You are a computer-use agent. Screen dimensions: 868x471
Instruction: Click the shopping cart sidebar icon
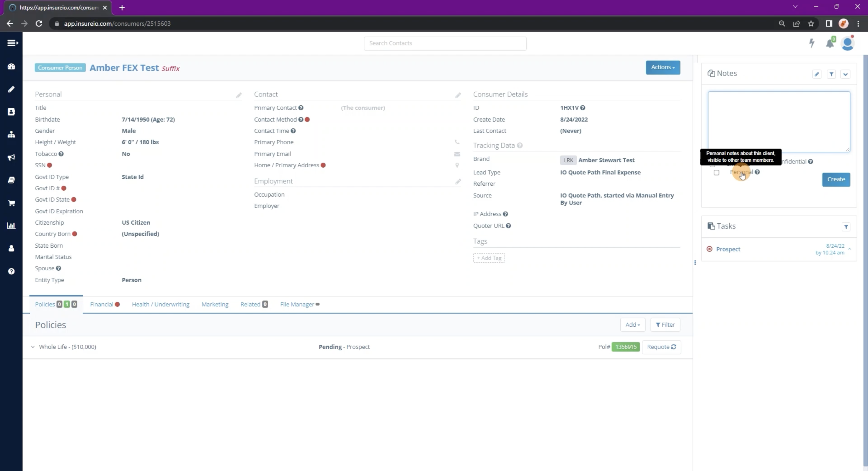click(x=11, y=203)
